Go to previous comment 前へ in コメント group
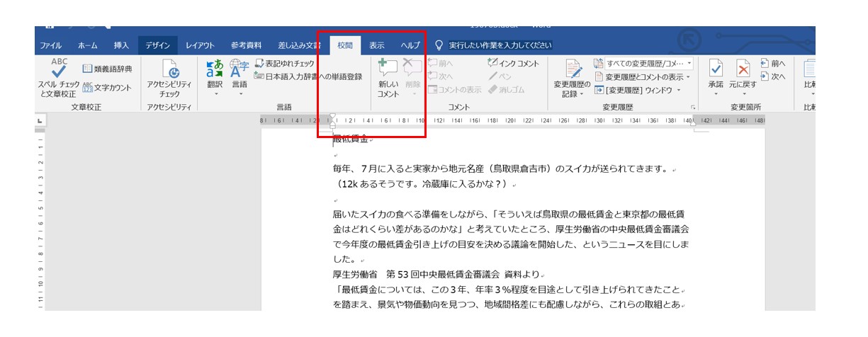The width and height of the screenshot is (868, 337). [440, 64]
